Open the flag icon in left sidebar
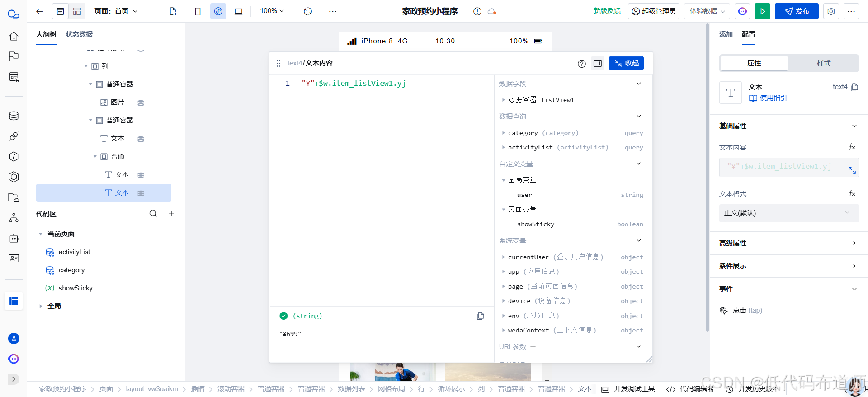The height and width of the screenshot is (397, 868). [14, 56]
